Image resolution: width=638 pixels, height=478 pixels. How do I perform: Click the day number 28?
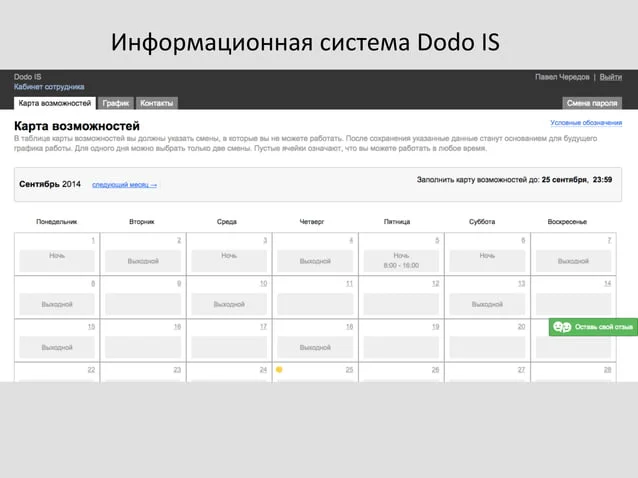(x=607, y=370)
